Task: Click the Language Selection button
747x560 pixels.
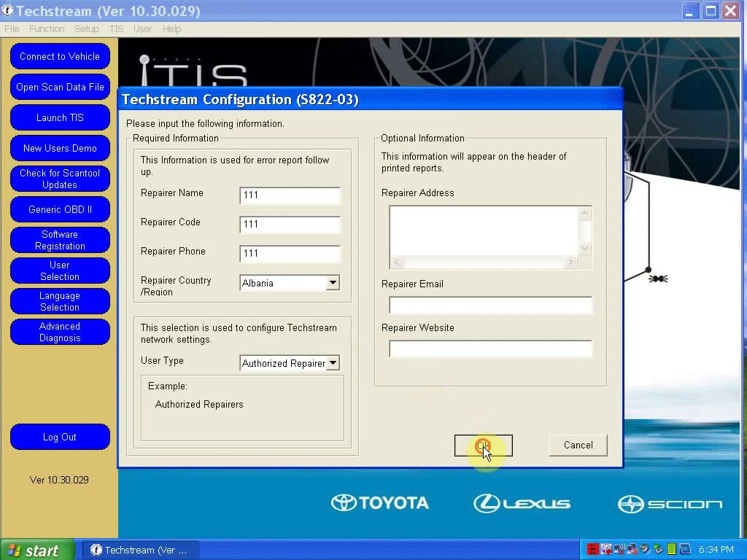Action: [60, 301]
